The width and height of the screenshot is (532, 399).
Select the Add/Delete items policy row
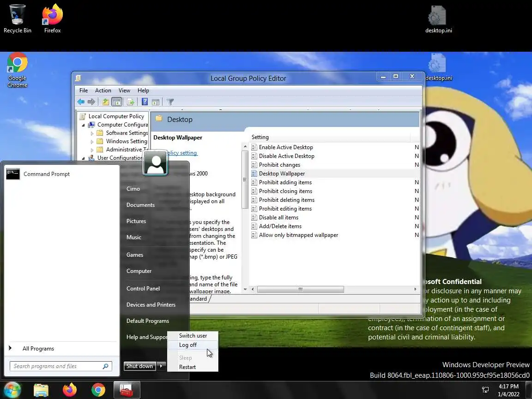point(334,226)
